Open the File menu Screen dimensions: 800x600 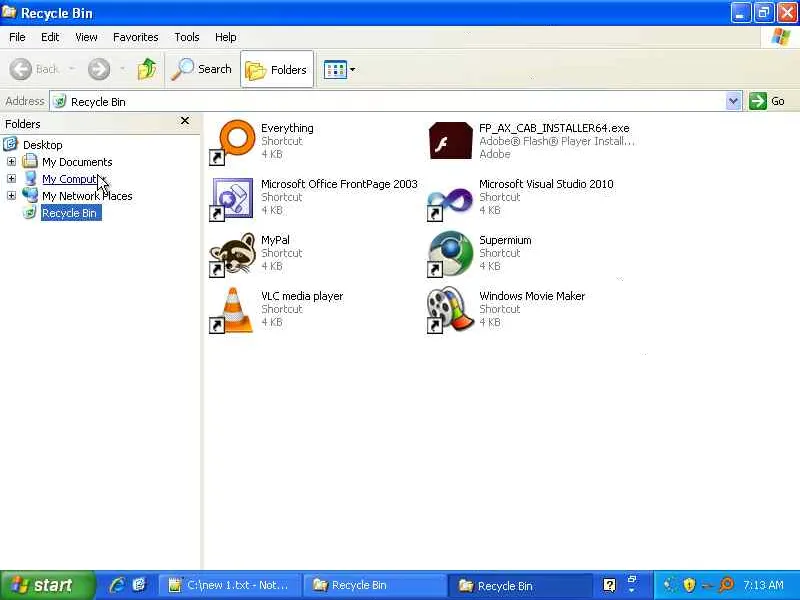pyautogui.click(x=17, y=37)
